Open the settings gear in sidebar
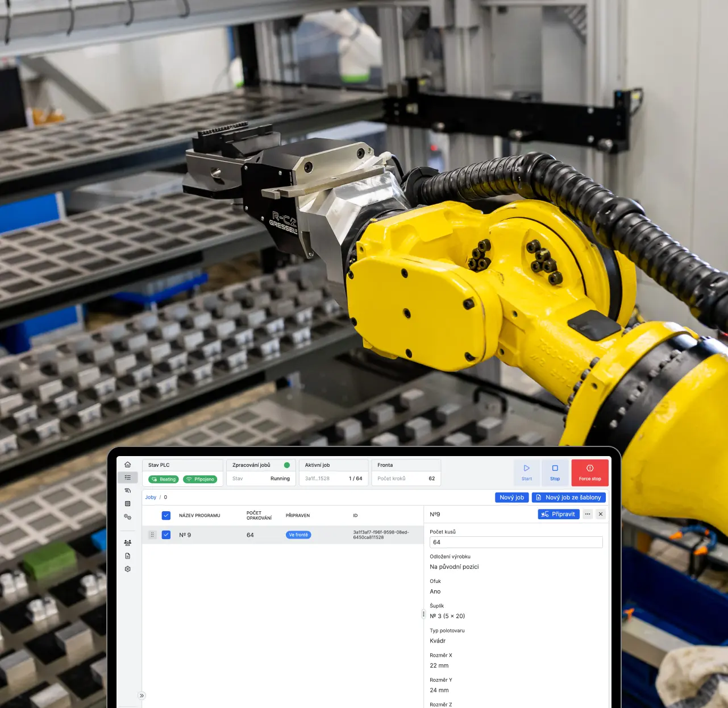Image resolution: width=728 pixels, height=708 pixels. 127,569
